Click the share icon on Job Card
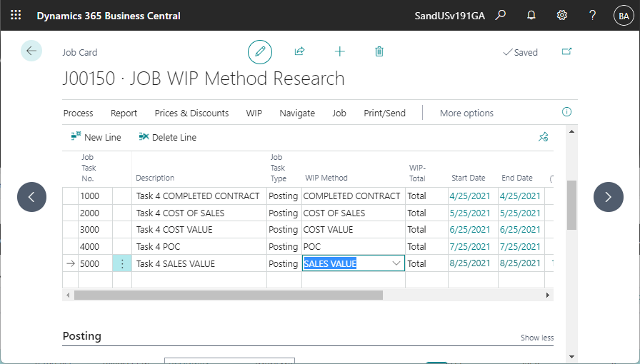The width and height of the screenshot is (640, 364). [x=299, y=52]
